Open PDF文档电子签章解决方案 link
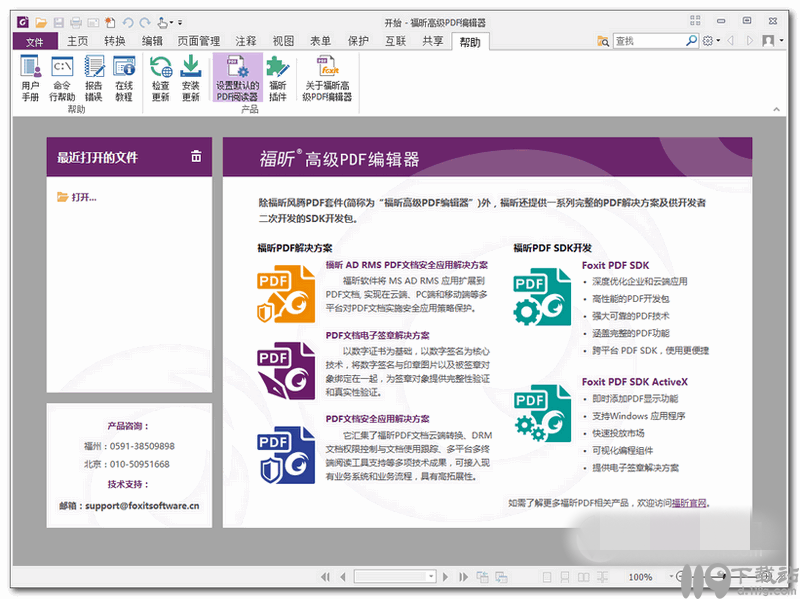 tap(378, 335)
